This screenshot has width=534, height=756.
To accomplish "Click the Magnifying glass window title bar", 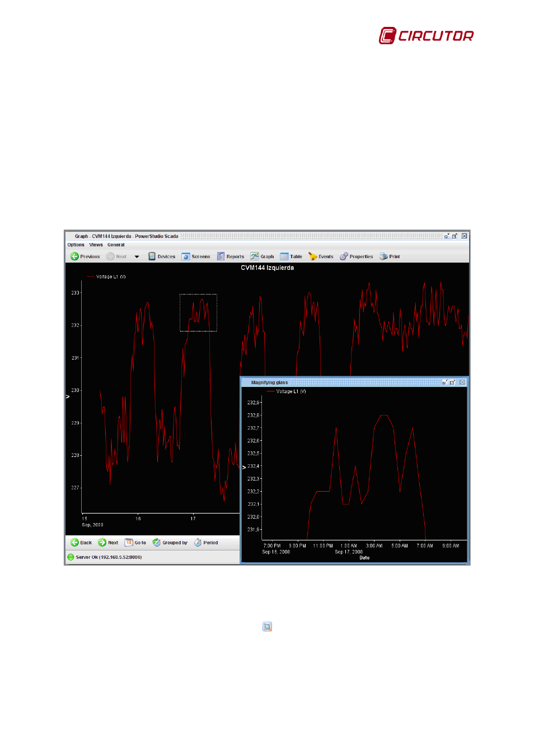I will click(336, 382).
